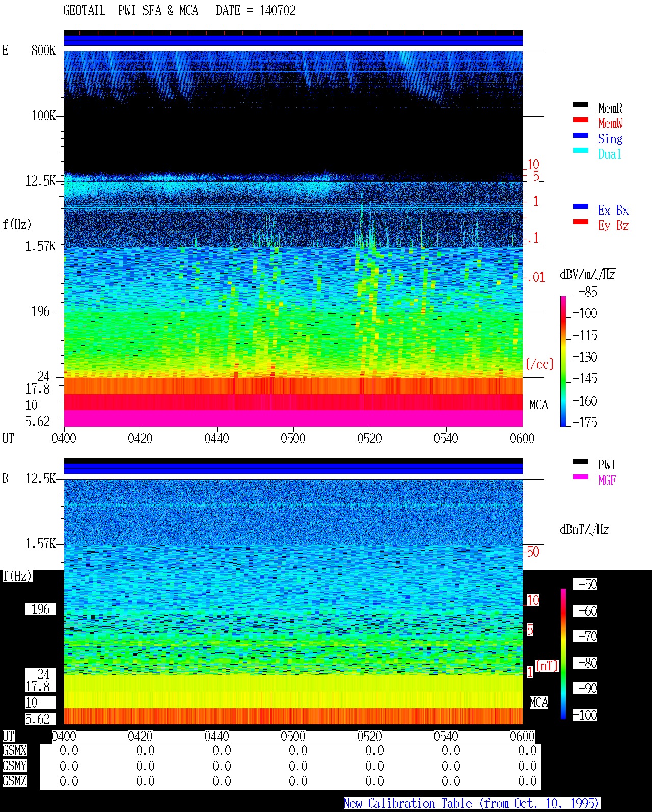Click the New Calibration Table note
Screen dimensions: 652x812
472,803
